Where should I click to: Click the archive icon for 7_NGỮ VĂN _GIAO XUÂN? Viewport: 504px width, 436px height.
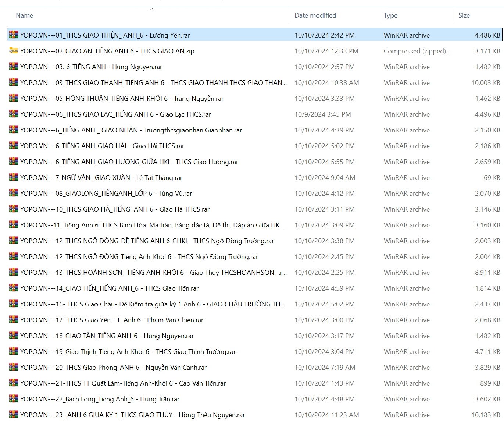14,177
